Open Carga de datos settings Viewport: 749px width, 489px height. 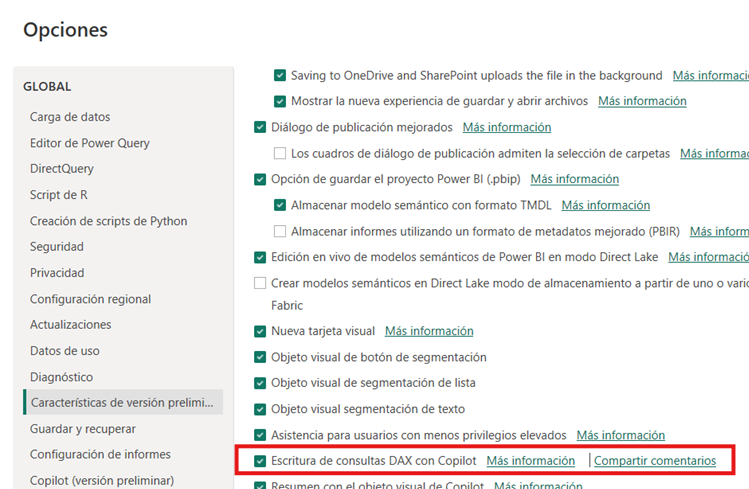pos(70,117)
